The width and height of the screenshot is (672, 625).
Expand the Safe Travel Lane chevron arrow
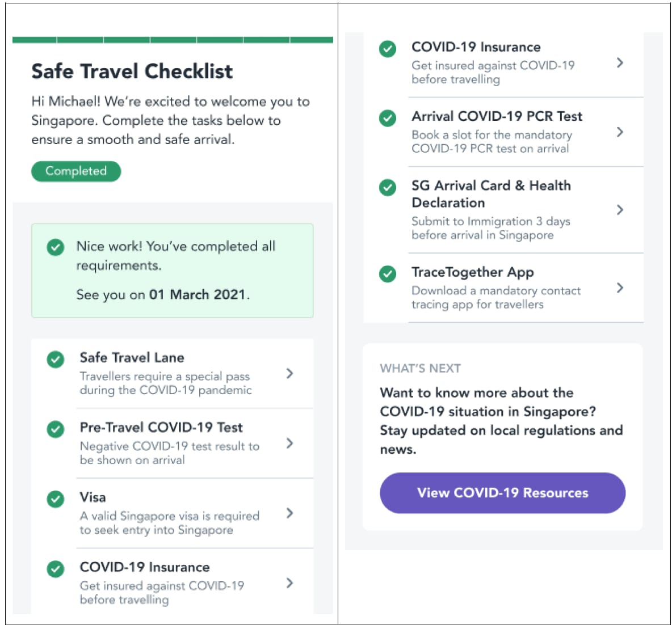(290, 374)
